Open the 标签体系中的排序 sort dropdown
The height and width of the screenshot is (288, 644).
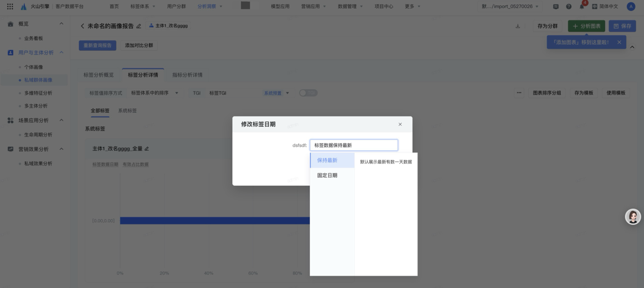(154, 93)
